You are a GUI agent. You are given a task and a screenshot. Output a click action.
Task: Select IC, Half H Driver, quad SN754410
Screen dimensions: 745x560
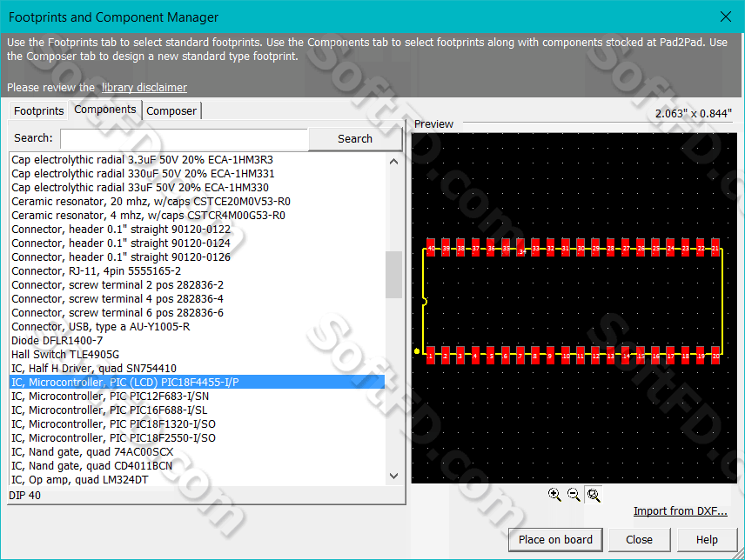[x=198, y=369]
